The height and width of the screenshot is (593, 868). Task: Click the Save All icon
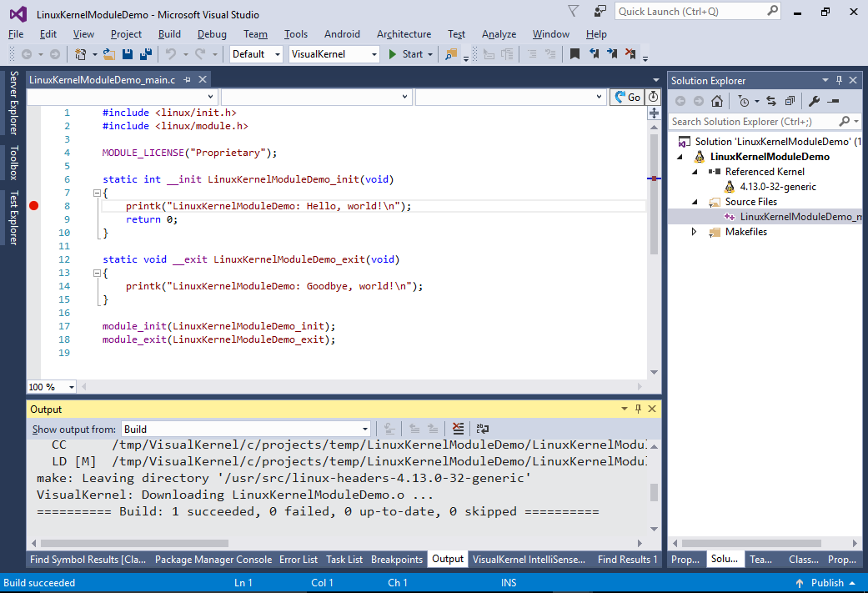click(x=146, y=53)
